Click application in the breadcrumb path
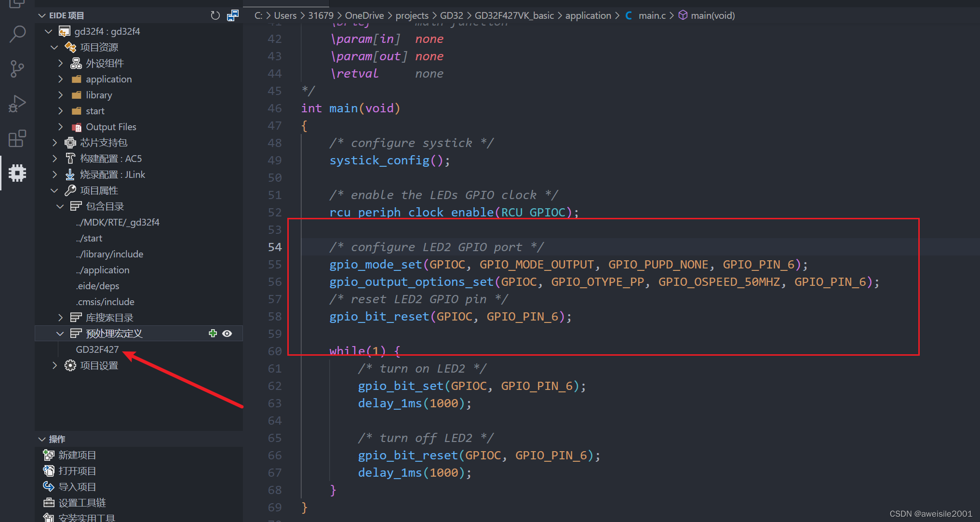Image resolution: width=980 pixels, height=522 pixels. point(588,15)
